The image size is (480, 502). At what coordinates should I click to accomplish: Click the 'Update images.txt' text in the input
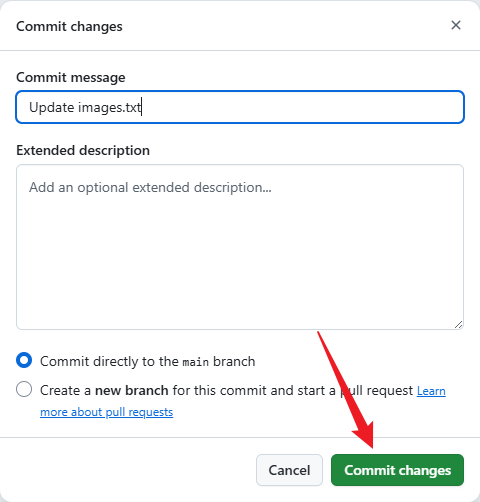(85, 107)
